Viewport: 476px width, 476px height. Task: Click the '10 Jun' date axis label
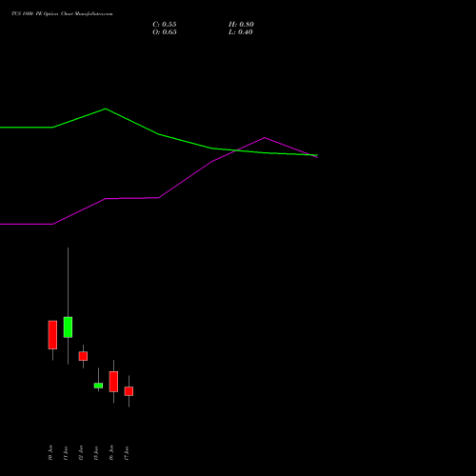tap(50, 453)
